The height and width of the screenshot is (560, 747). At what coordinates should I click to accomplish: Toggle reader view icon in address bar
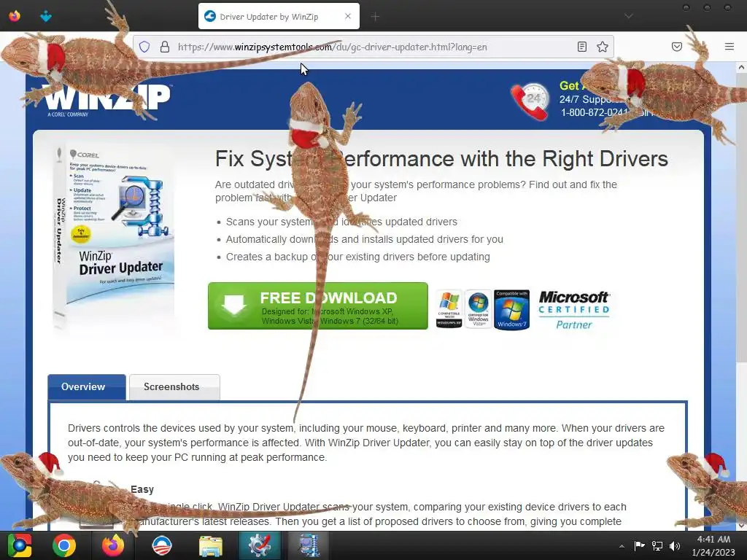click(581, 47)
